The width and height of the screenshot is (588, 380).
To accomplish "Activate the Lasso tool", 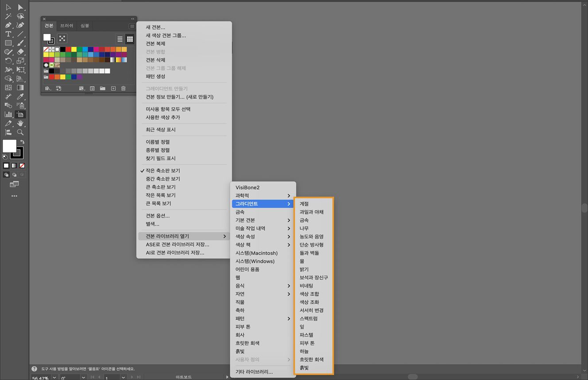I will click(20, 16).
